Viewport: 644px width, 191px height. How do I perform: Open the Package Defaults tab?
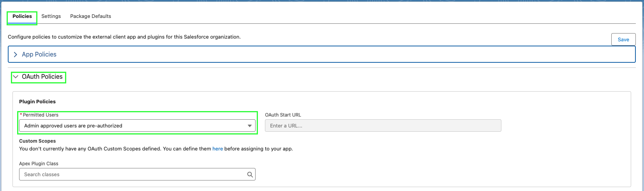pos(90,16)
